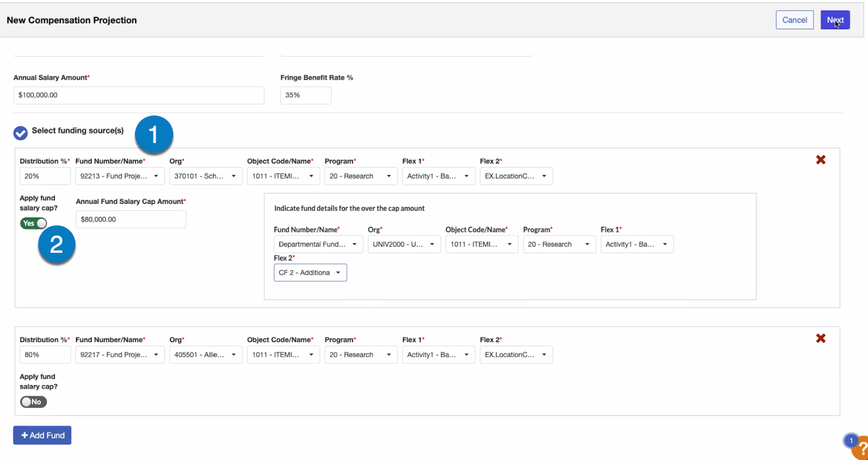The width and height of the screenshot is (868, 460).
Task: Open the Departmental Fund dropdown
Action: point(318,245)
